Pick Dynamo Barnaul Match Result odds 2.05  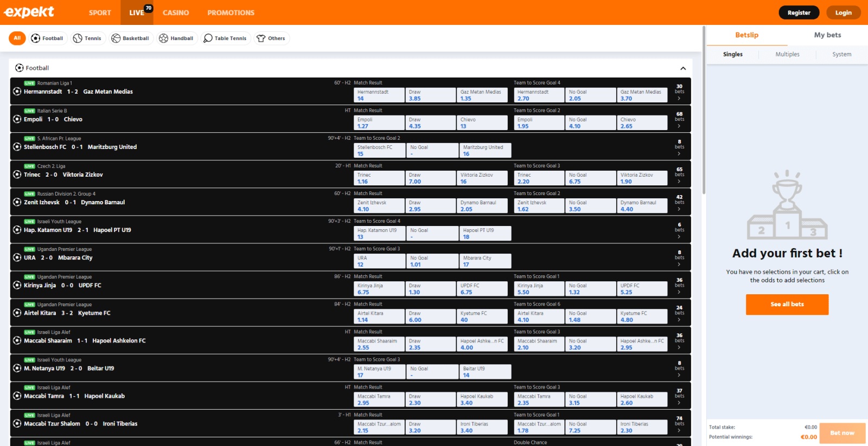(482, 206)
